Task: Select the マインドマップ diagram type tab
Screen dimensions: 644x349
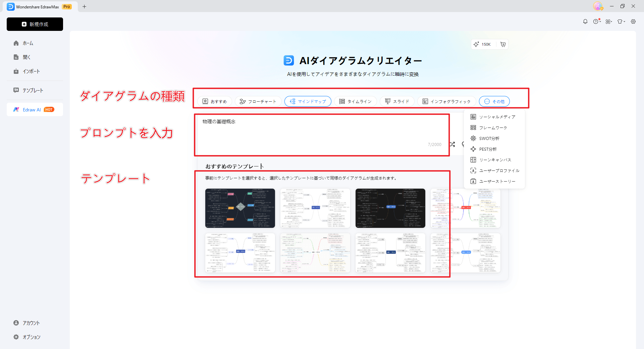Action: [308, 101]
